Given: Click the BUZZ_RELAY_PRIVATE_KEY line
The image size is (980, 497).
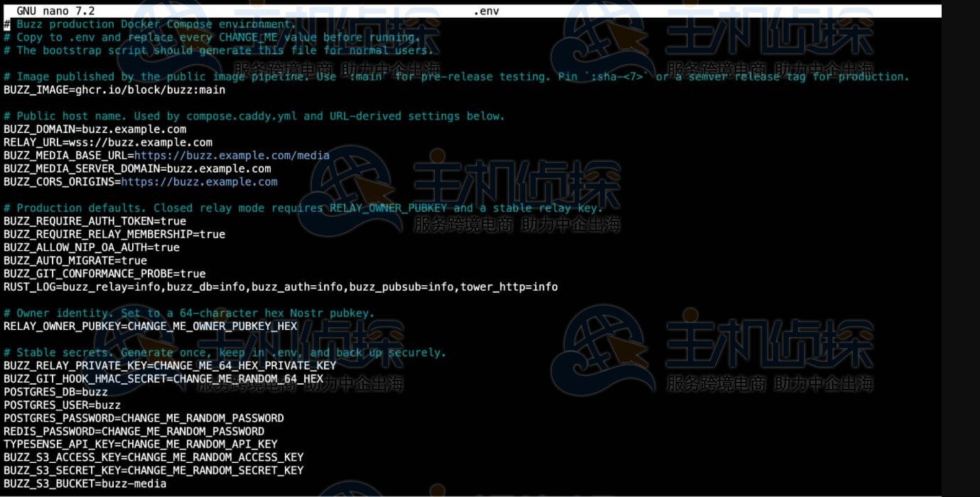Looking at the screenshot, I should [170, 365].
